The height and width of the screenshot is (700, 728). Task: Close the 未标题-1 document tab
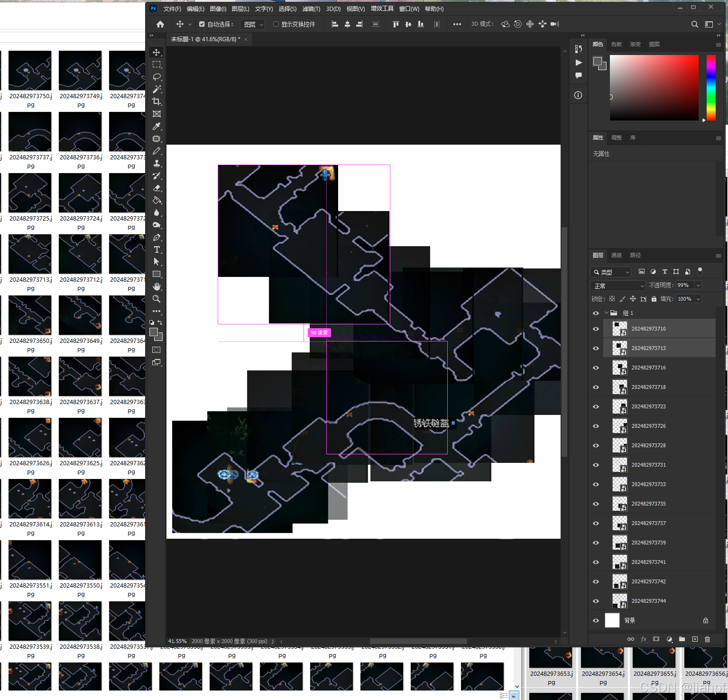(x=246, y=39)
